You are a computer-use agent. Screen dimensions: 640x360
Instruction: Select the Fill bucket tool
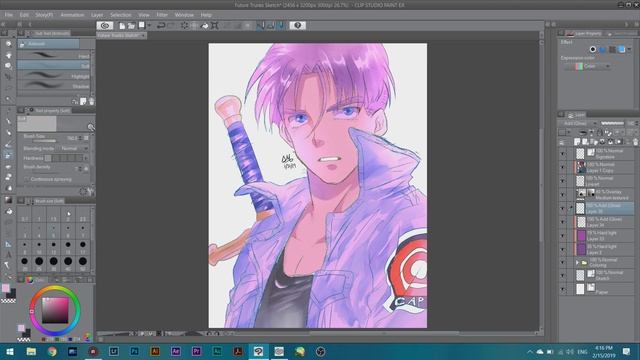[8, 211]
